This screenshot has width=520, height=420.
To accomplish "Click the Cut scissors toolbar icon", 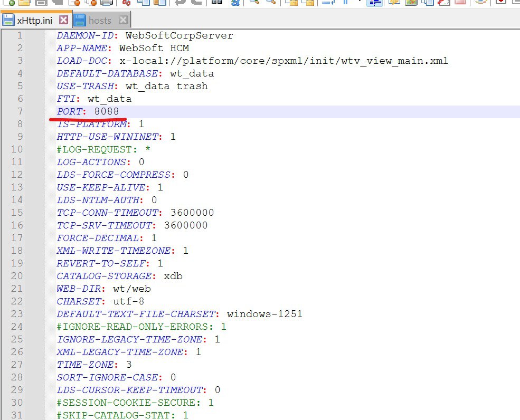I will click(126, 2).
